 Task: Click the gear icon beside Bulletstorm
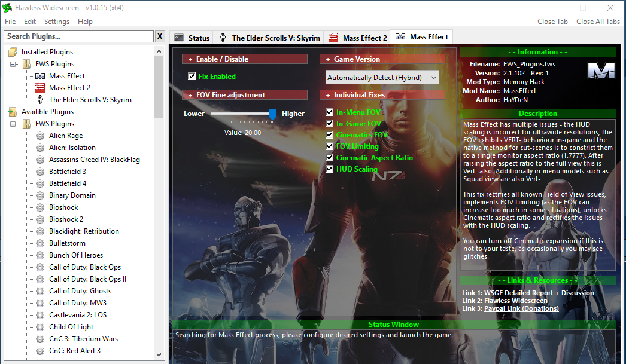pos(40,243)
